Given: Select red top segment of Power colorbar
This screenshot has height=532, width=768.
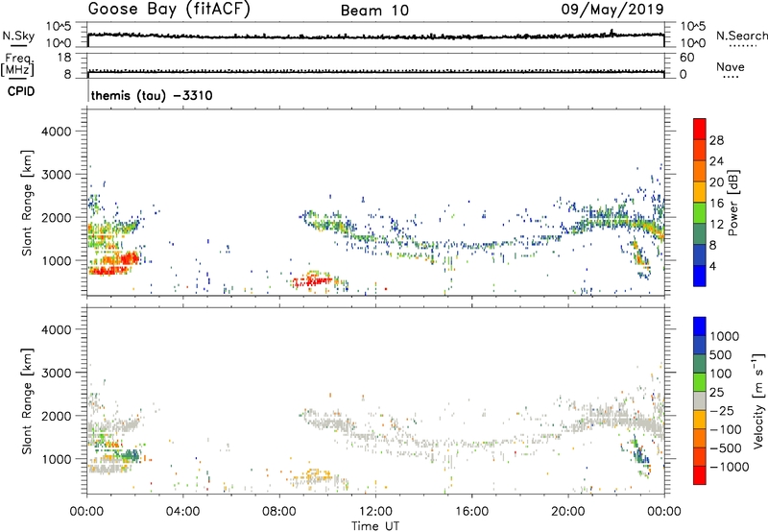Looking at the screenshot, I should [700, 129].
